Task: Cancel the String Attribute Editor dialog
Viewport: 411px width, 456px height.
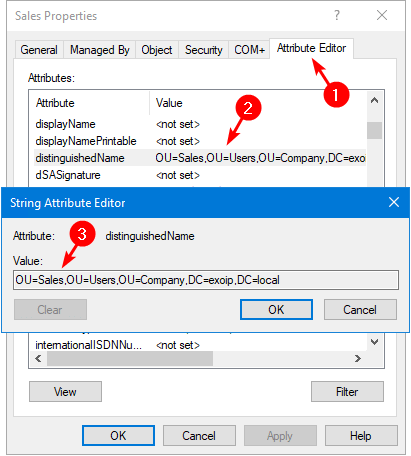Action: [x=360, y=310]
